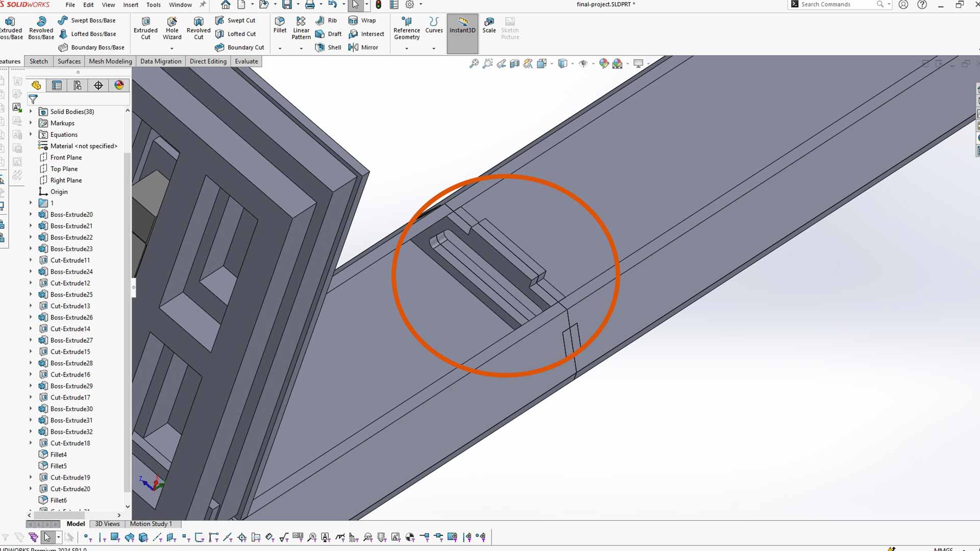The height and width of the screenshot is (551, 980).
Task: Switch to the Sketch tab
Action: pyautogui.click(x=39, y=61)
